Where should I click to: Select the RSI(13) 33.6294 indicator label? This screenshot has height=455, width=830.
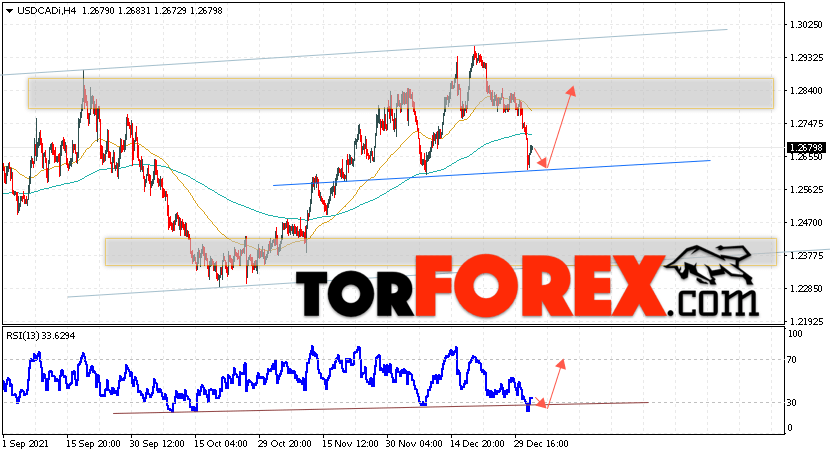tap(41, 335)
